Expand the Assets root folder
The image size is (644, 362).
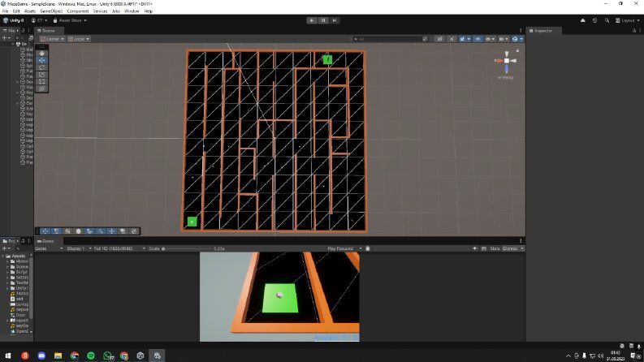[4, 256]
